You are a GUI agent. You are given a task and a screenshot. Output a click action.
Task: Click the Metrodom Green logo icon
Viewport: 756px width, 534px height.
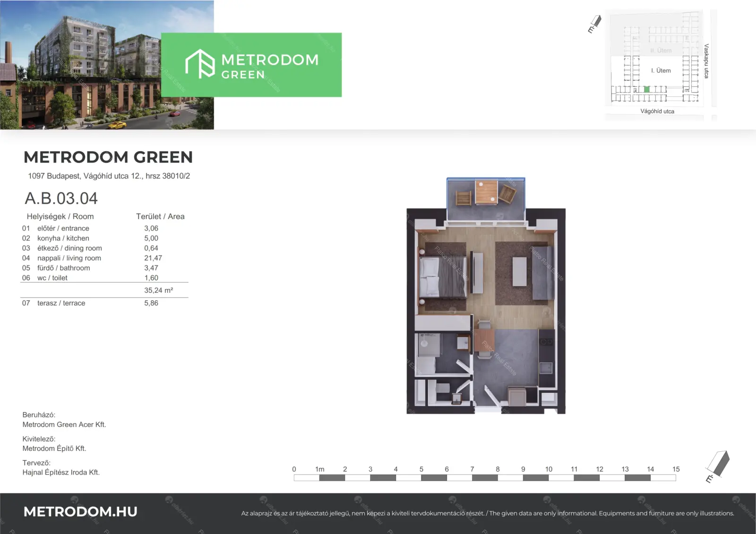pyautogui.click(x=200, y=64)
